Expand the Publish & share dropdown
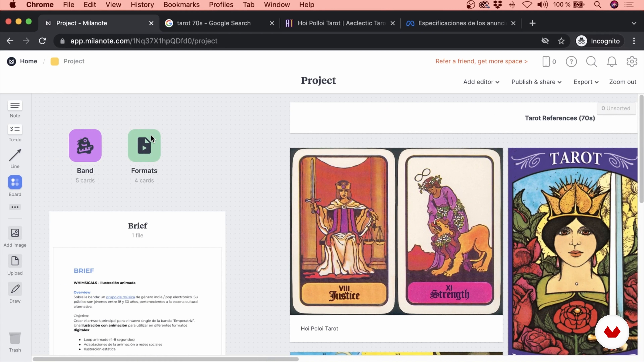The height and width of the screenshot is (362, 644). coord(536,82)
